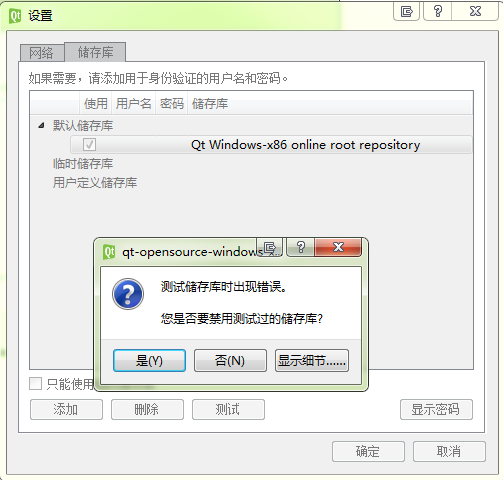Click the 储存库 column header
503x480 pixels.
210,104
